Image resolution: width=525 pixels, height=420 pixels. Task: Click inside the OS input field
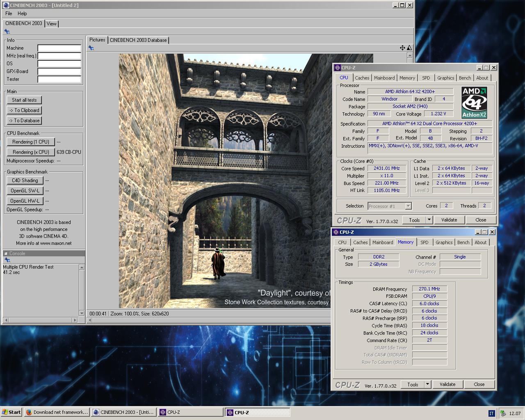[59, 64]
